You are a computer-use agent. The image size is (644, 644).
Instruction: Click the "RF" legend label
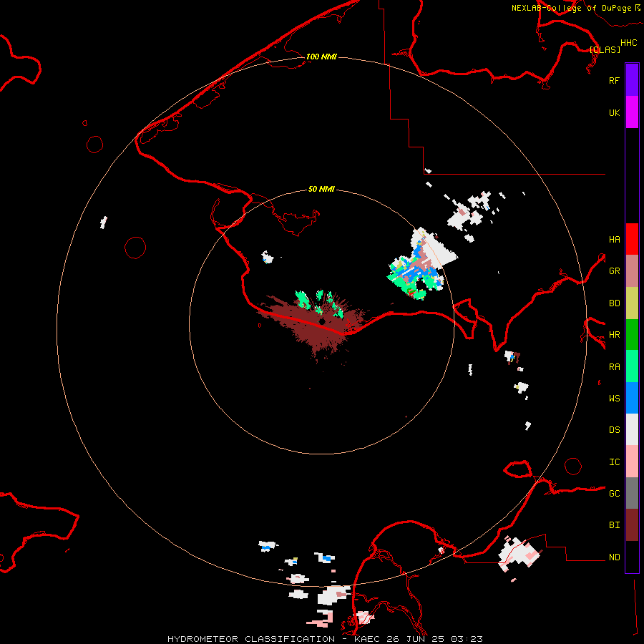click(x=614, y=80)
